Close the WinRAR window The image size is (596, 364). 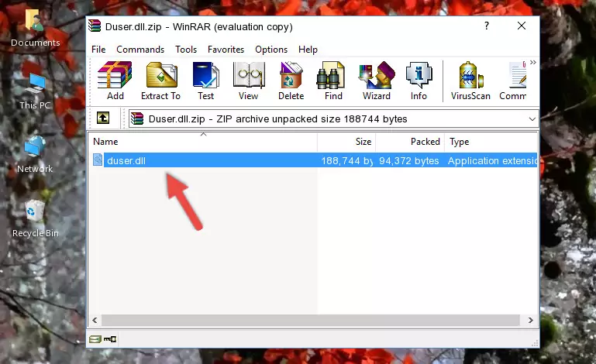[522, 26]
